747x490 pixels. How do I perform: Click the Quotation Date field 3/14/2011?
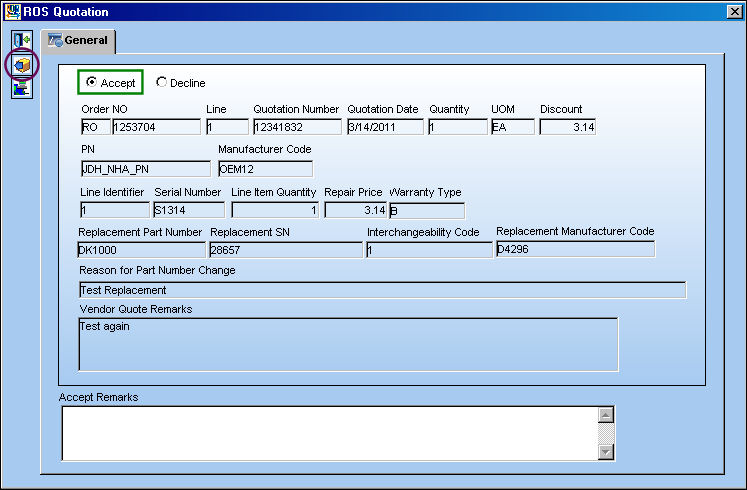click(x=385, y=127)
